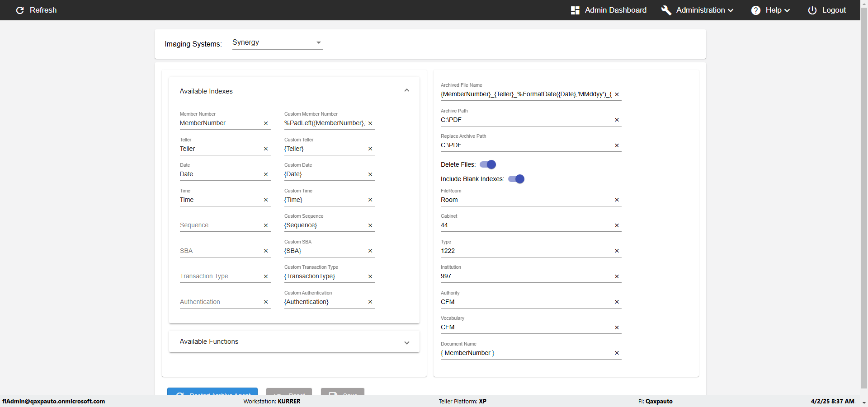Expand the Available Functions panel
The height and width of the screenshot is (407, 868).
coord(407,342)
